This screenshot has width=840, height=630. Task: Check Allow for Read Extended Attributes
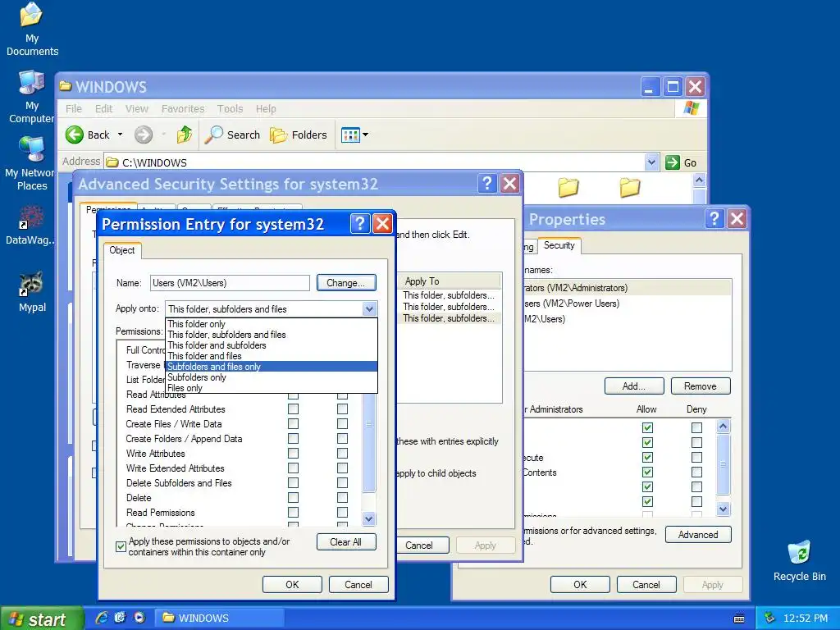(293, 409)
